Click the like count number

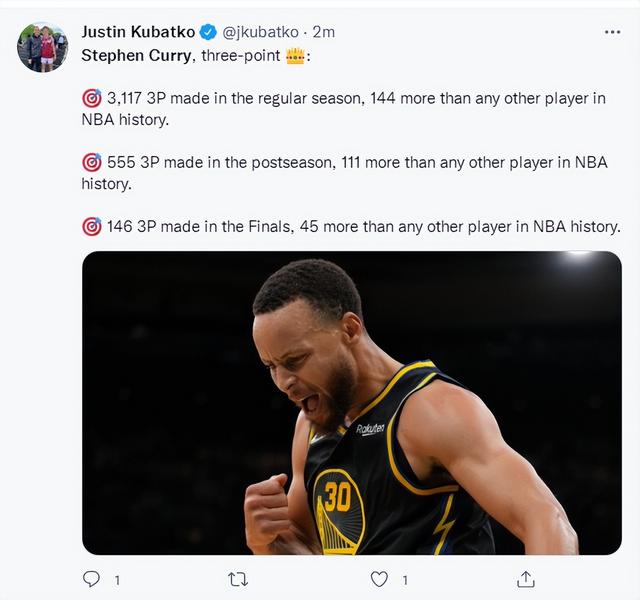405,580
